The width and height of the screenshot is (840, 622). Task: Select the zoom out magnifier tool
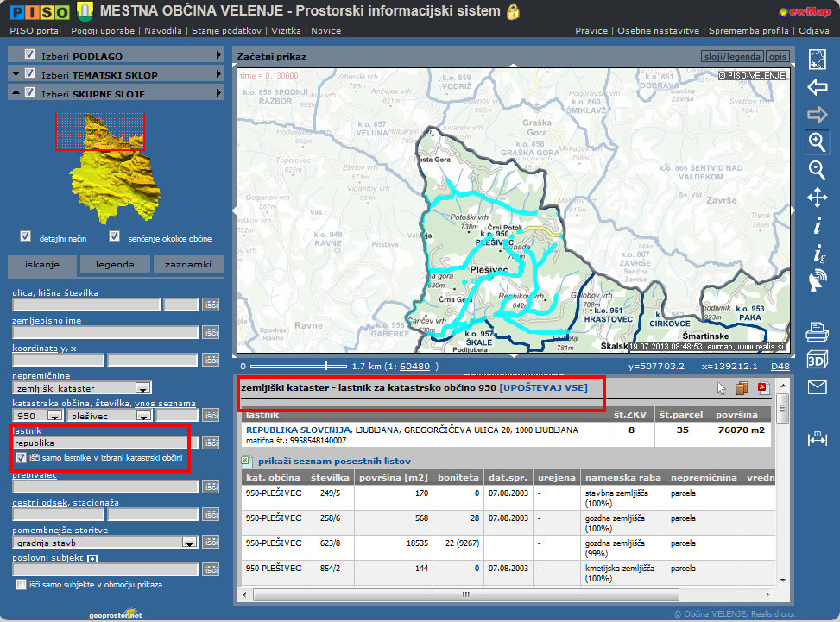(817, 170)
